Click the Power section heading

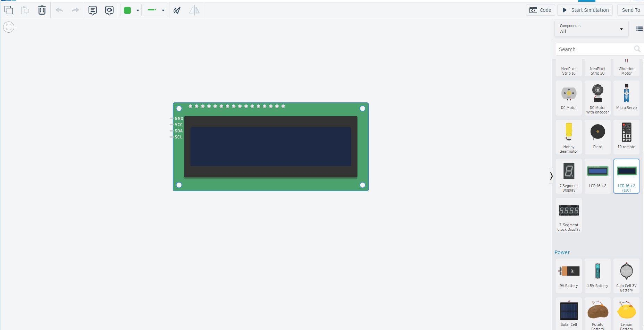(562, 252)
